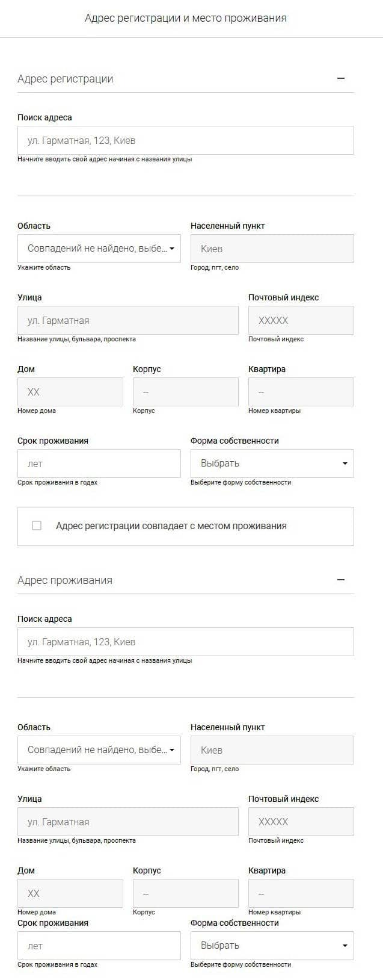Click the «Поиск адреса» field under residence address
Screen dimensions: 383x980
[185, 641]
